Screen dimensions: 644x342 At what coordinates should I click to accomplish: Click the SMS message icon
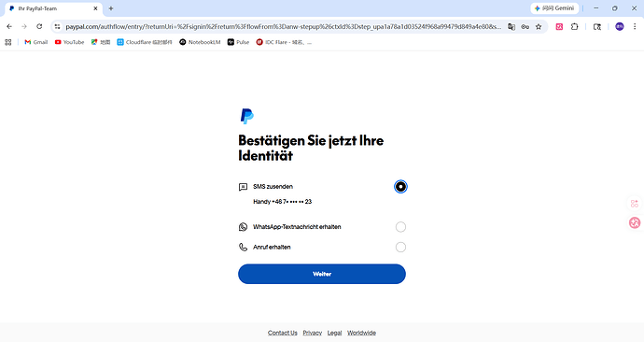(x=244, y=187)
